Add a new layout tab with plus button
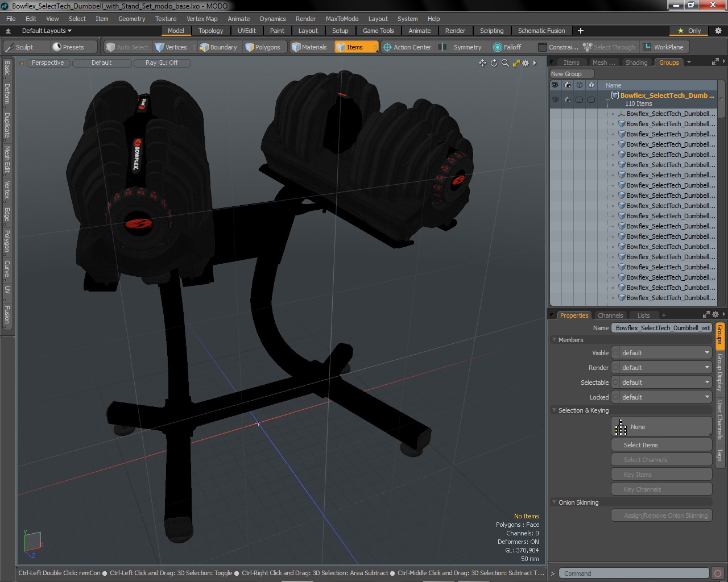728x582 pixels. pos(581,31)
